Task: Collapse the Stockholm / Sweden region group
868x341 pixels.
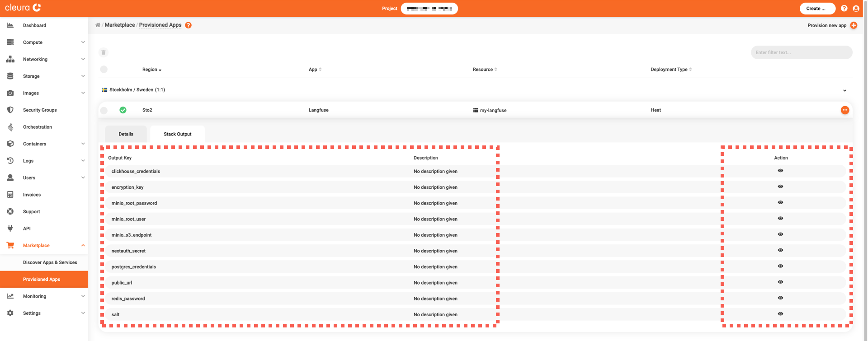Action: [x=844, y=90]
